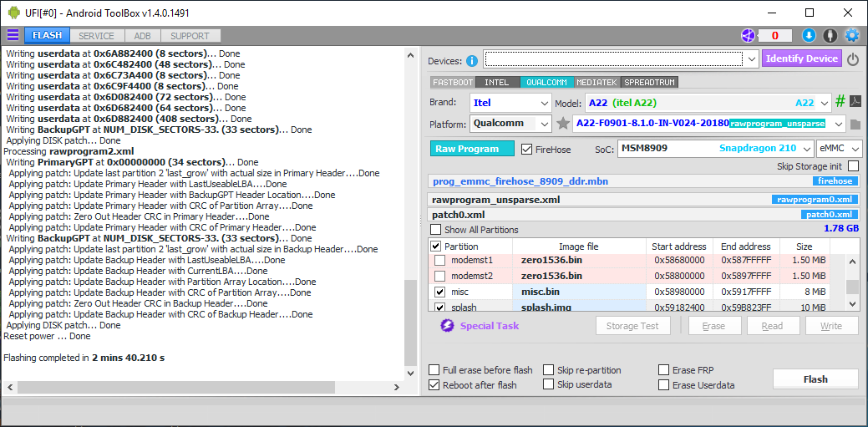Switch to the FLASH tab
This screenshot has height=427, width=868.
click(x=47, y=35)
